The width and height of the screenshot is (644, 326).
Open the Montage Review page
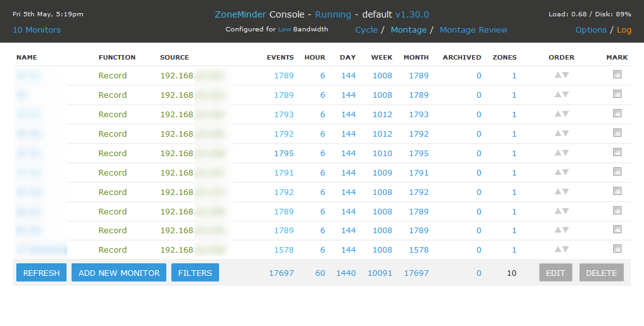[473, 29]
